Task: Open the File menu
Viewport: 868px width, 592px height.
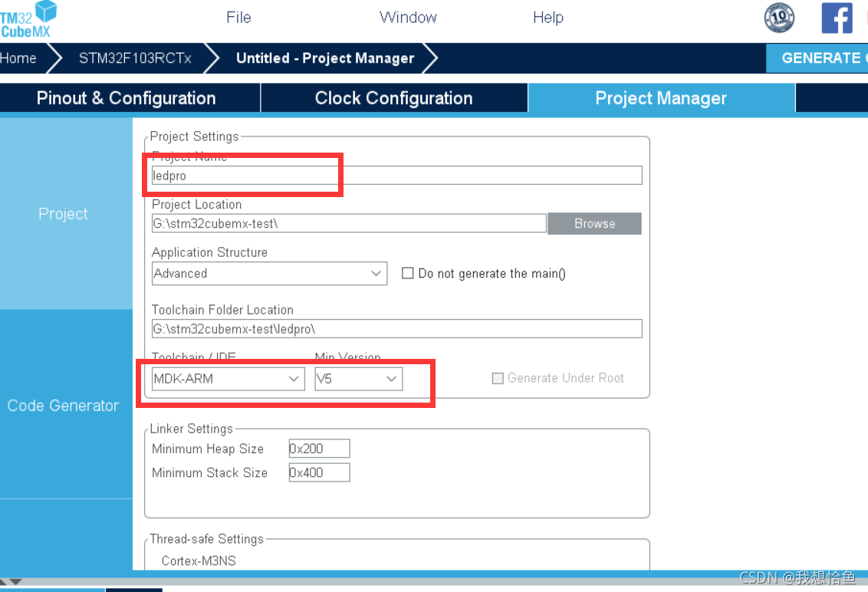Action: (238, 17)
